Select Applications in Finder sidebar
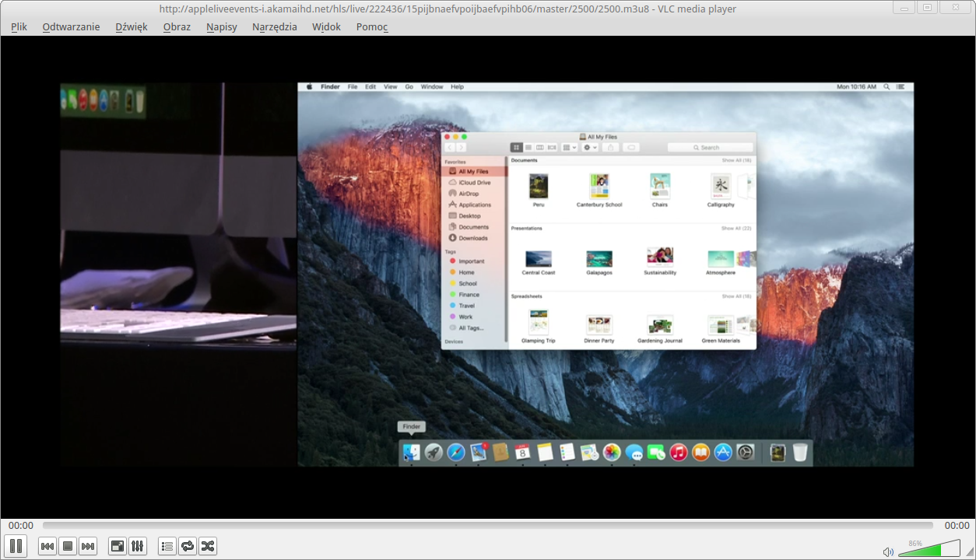 click(x=475, y=205)
